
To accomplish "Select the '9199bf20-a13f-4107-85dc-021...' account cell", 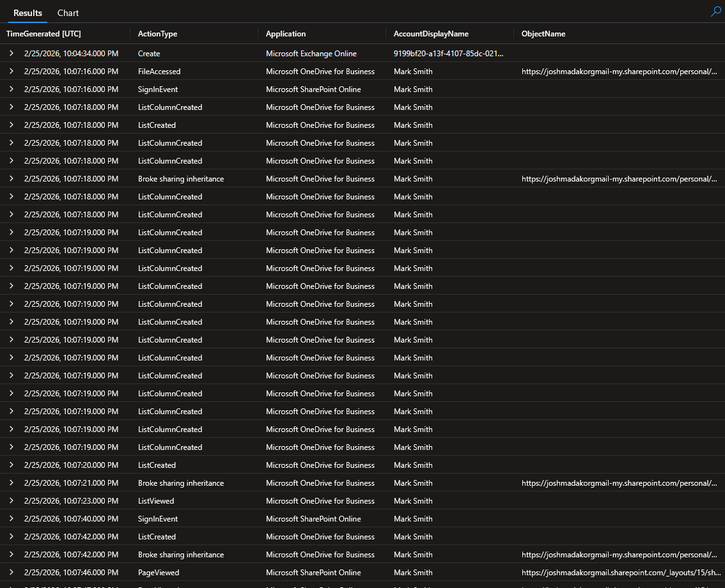I will tap(449, 54).
